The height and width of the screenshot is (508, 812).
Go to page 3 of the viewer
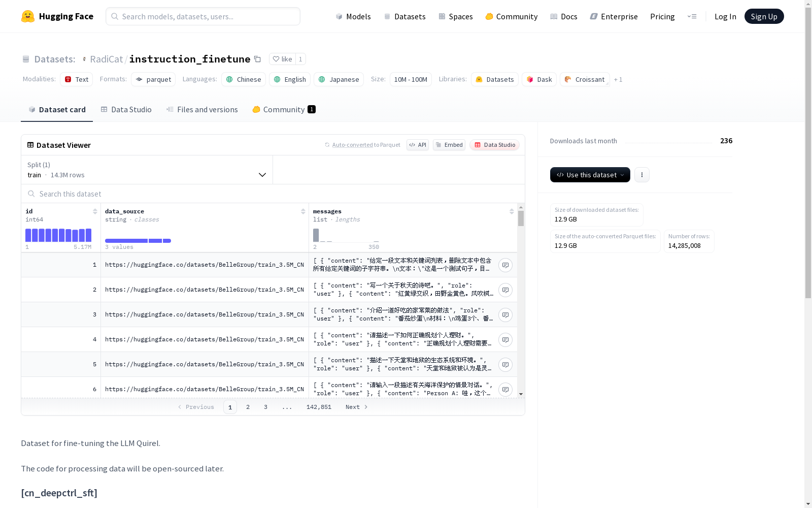pos(265,407)
